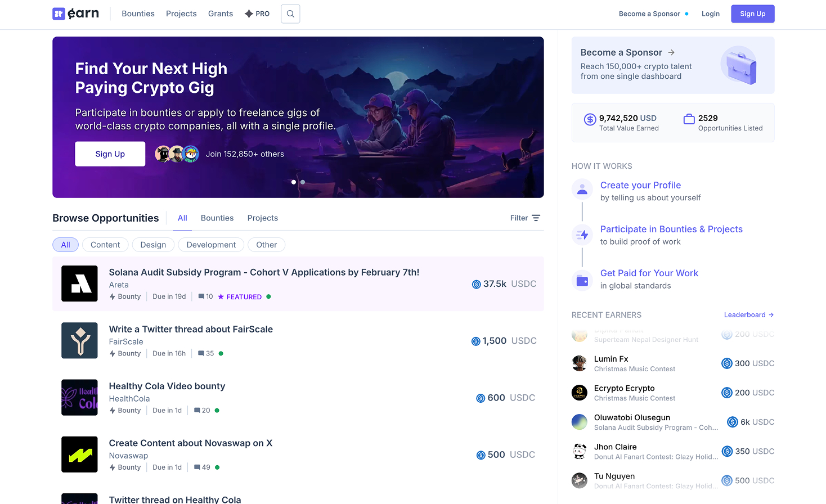
Task: Click the briefcase illustration in sponsor card
Action: coord(739,65)
